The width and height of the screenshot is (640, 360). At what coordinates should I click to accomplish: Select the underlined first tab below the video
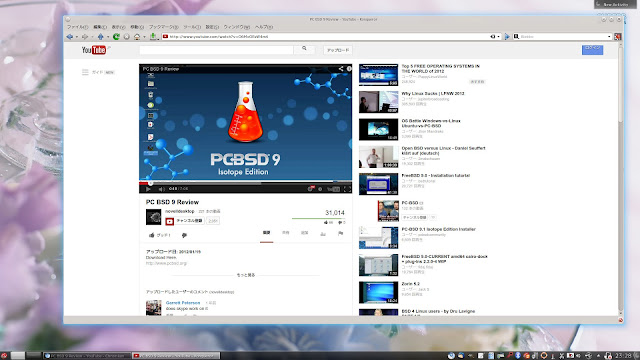(267, 233)
